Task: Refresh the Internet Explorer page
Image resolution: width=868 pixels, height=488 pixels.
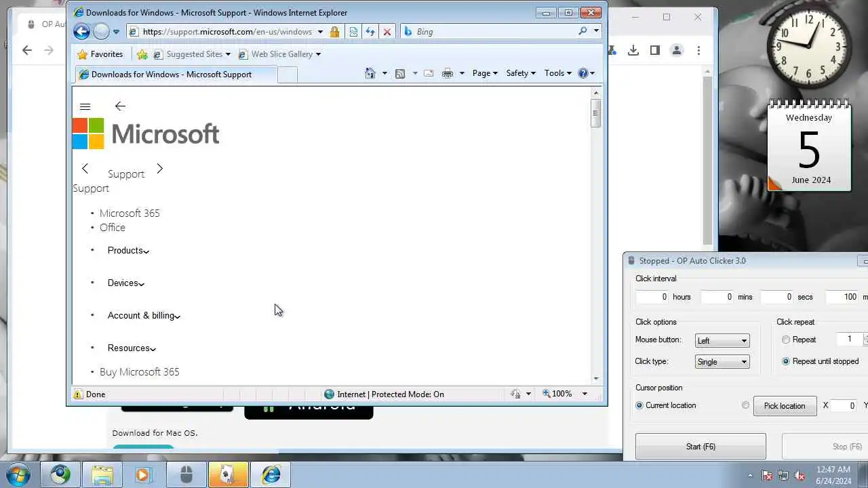Action: [370, 32]
